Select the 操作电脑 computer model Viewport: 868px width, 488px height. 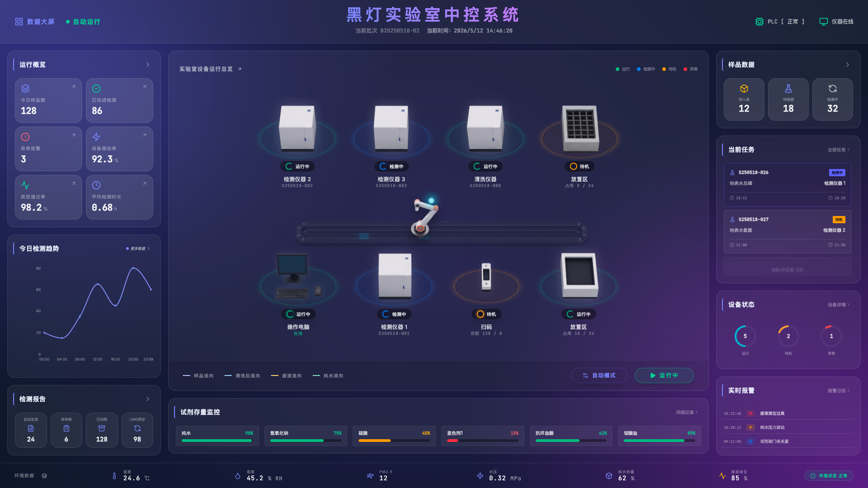coord(298,276)
